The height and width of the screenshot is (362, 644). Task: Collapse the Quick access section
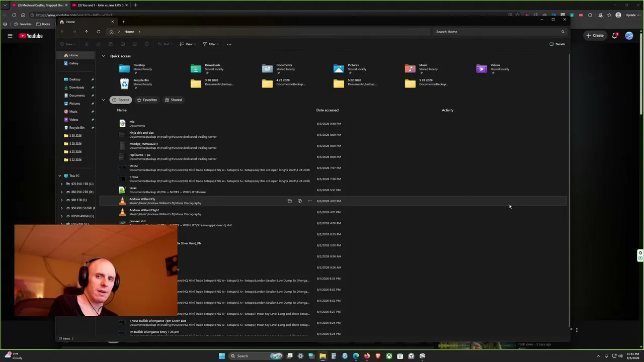[x=103, y=56]
